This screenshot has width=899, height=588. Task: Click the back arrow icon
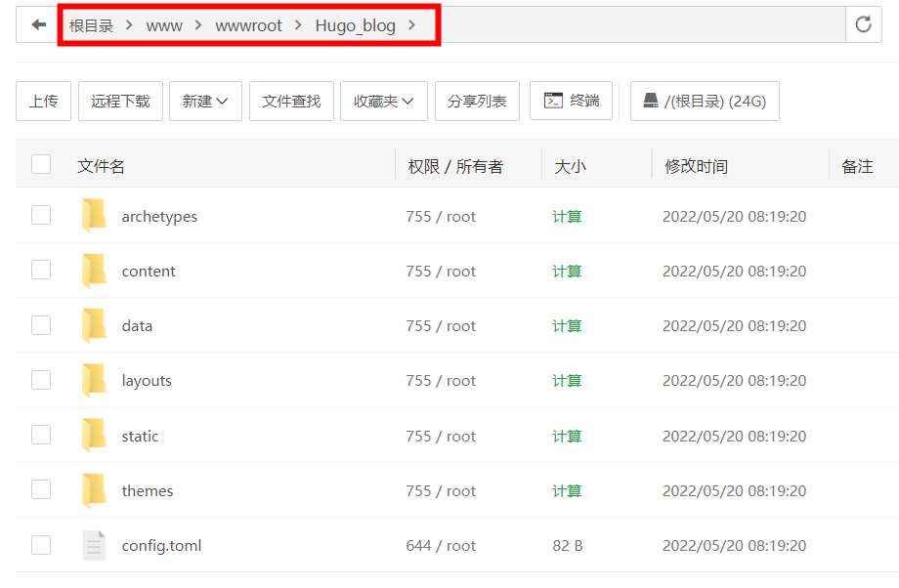click(38, 24)
